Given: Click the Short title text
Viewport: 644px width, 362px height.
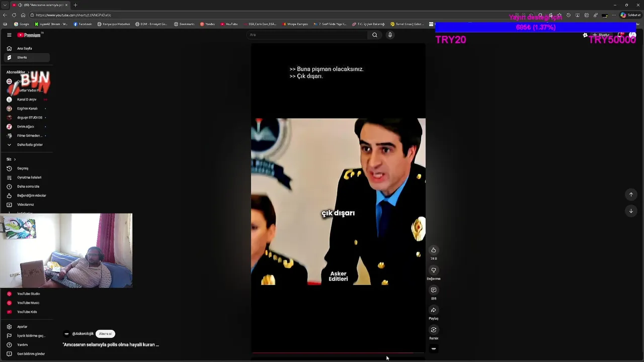Looking at the screenshot, I should point(111,345).
